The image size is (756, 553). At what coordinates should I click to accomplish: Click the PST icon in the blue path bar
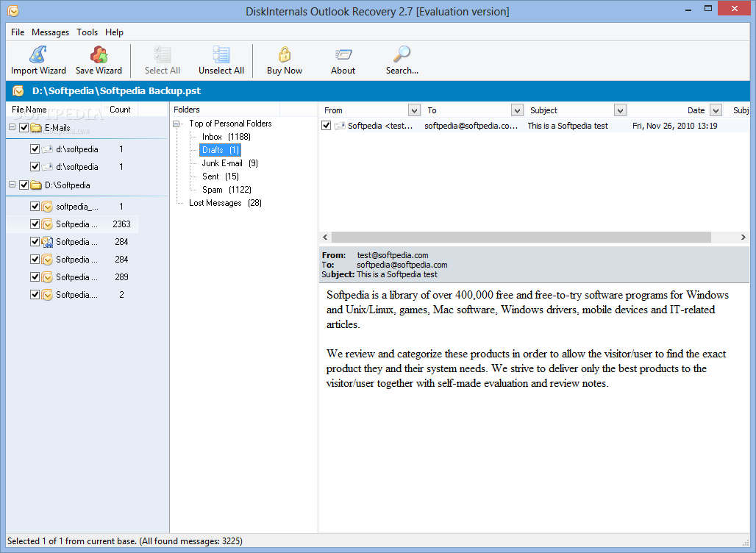(18, 90)
